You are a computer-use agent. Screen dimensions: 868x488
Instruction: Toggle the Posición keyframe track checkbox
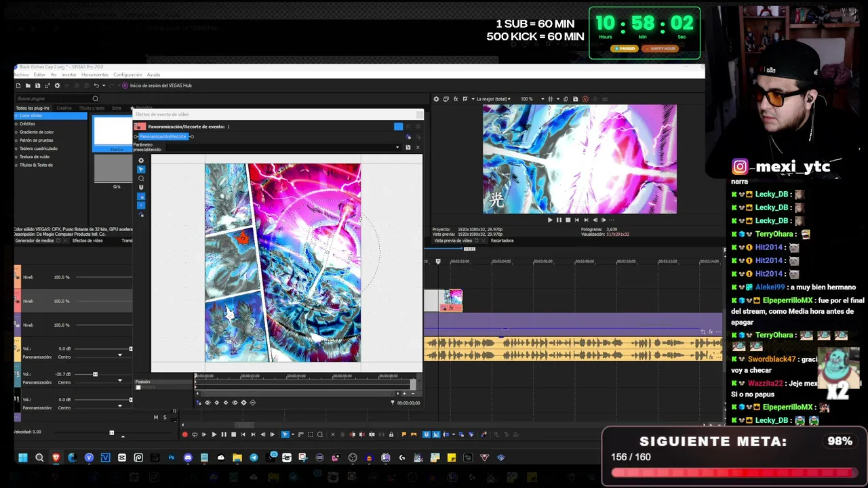pyautogui.click(x=138, y=387)
